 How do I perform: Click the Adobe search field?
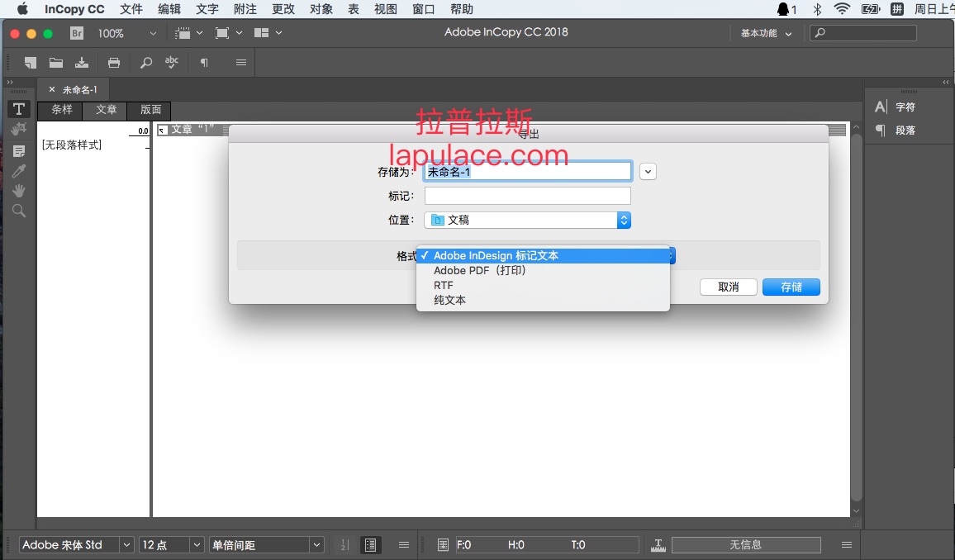863,33
